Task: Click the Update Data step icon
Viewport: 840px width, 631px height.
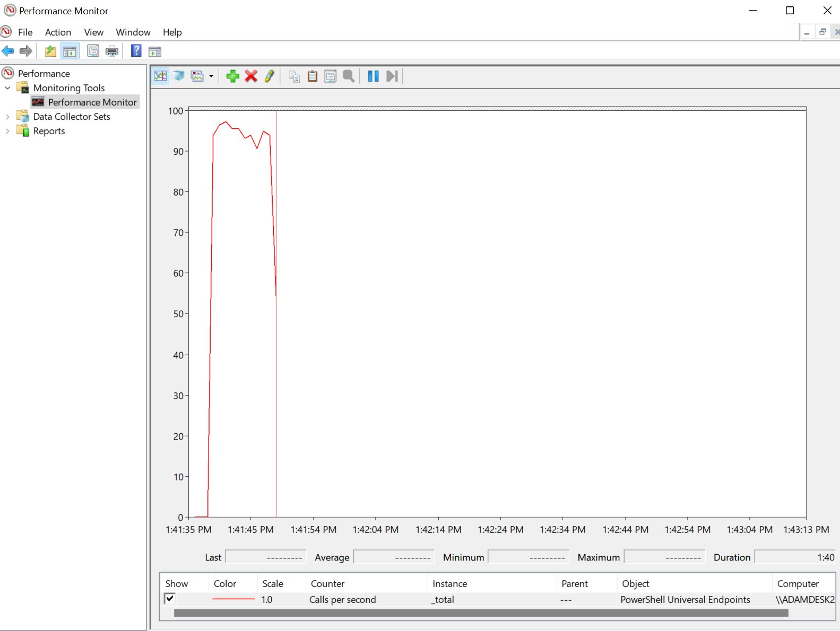Action: 392,76
